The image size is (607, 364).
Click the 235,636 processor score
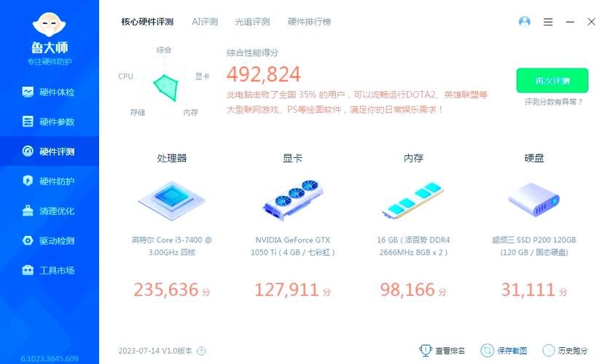[x=172, y=290]
